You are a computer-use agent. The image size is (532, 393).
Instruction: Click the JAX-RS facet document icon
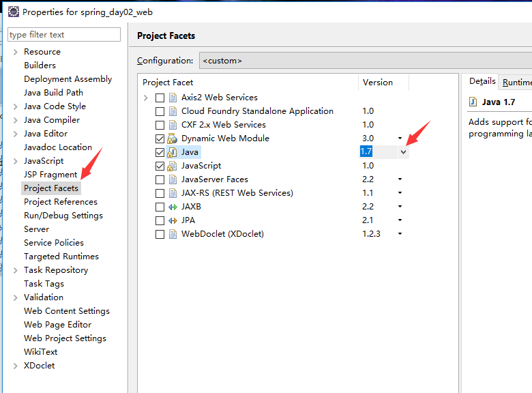pyautogui.click(x=173, y=193)
